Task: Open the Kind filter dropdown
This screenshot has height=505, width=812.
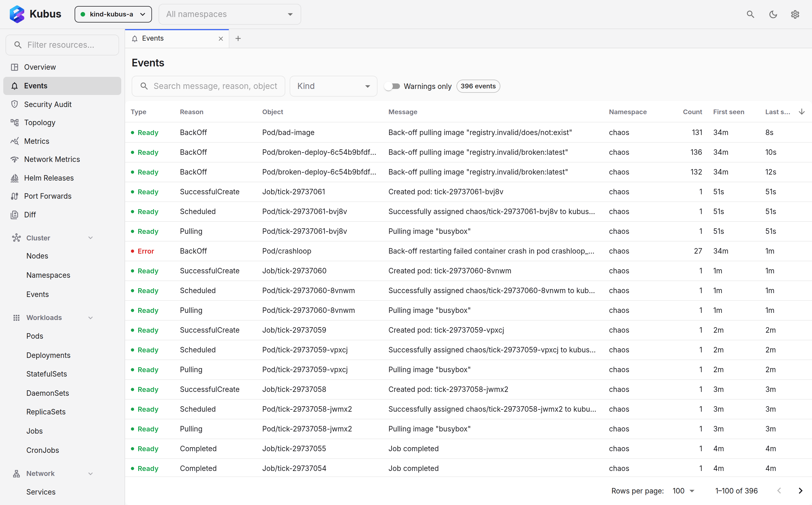Action: click(333, 86)
